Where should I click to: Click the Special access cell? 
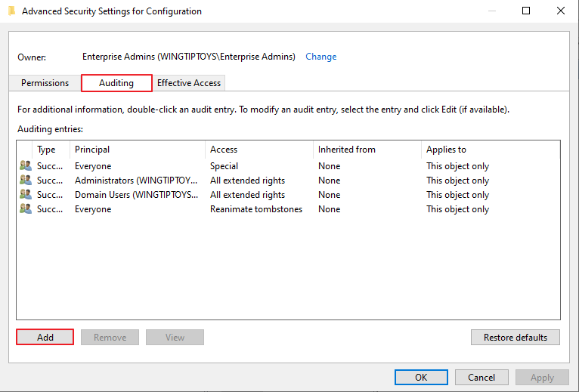(x=224, y=166)
